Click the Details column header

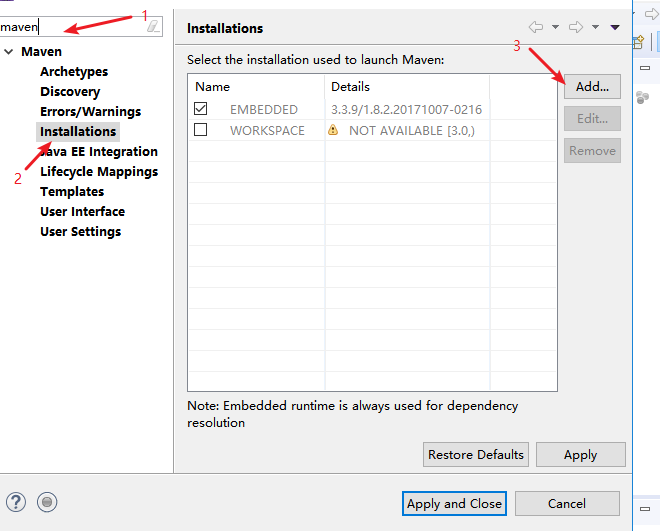tap(407, 87)
